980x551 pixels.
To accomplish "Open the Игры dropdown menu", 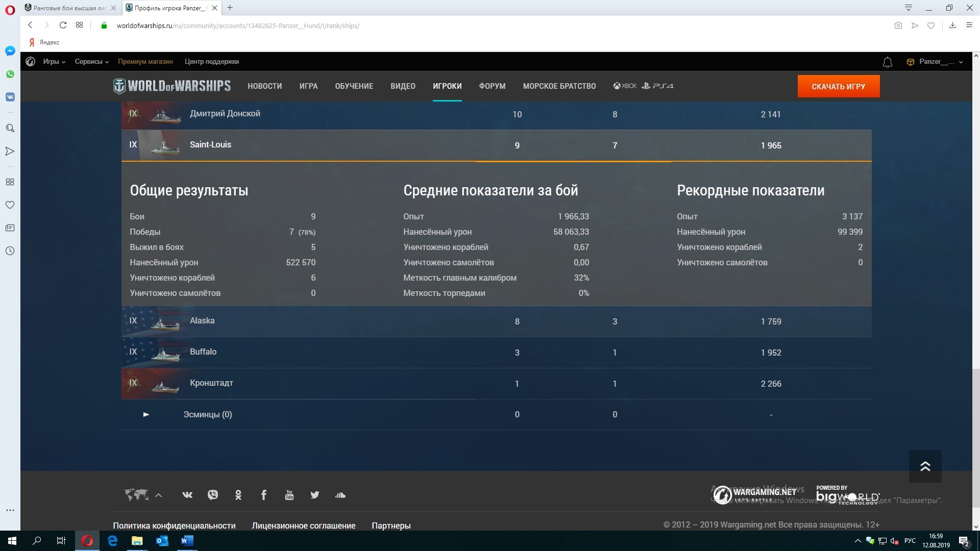I will 54,62.
